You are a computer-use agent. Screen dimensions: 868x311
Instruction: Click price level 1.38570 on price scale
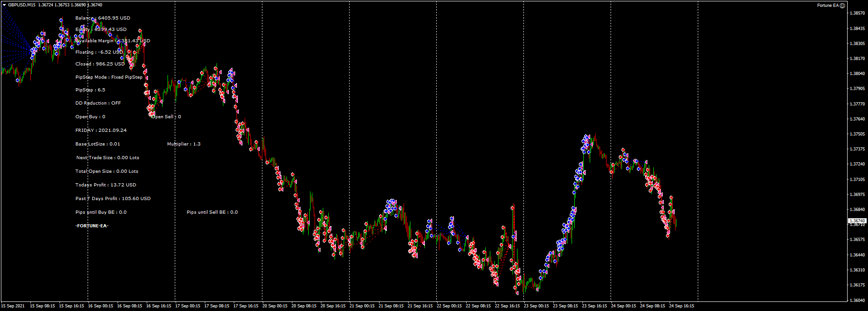[x=857, y=13]
